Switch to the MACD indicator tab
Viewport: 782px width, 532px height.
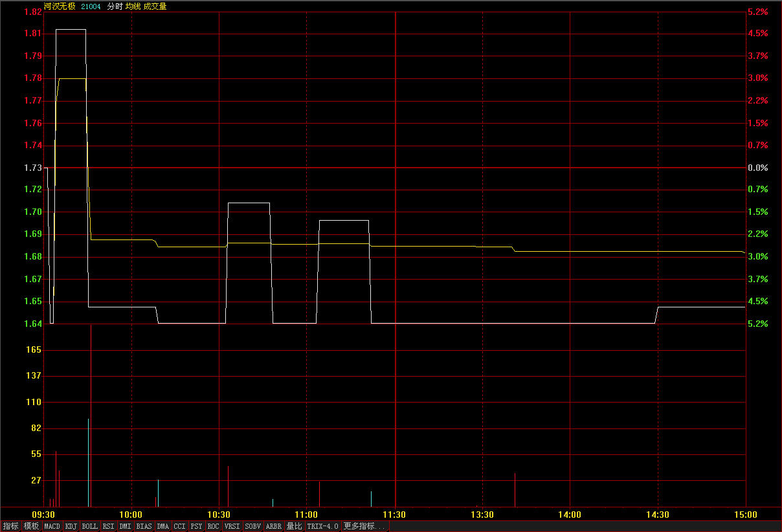52,526
